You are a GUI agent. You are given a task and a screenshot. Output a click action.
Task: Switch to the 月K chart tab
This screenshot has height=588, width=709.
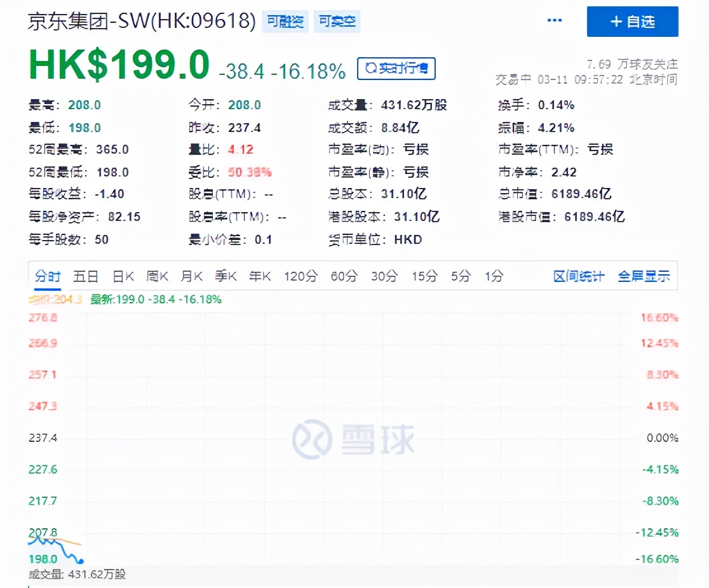point(191,276)
